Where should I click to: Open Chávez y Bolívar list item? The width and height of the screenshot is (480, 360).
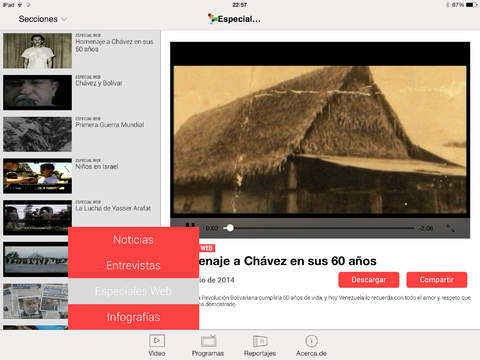click(82, 92)
